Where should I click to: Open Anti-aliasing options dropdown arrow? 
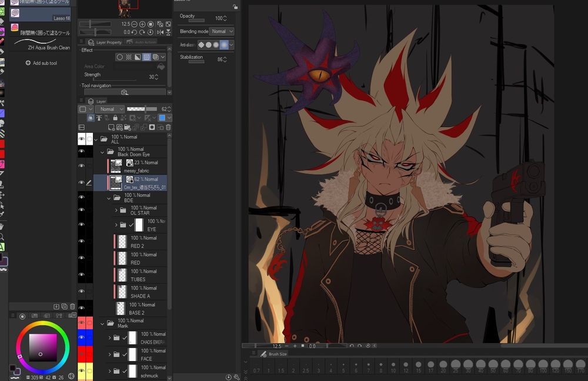coord(231,45)
